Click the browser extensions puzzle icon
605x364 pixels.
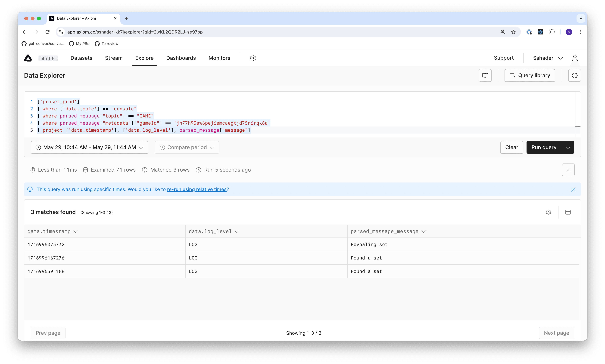coord(552,32)
